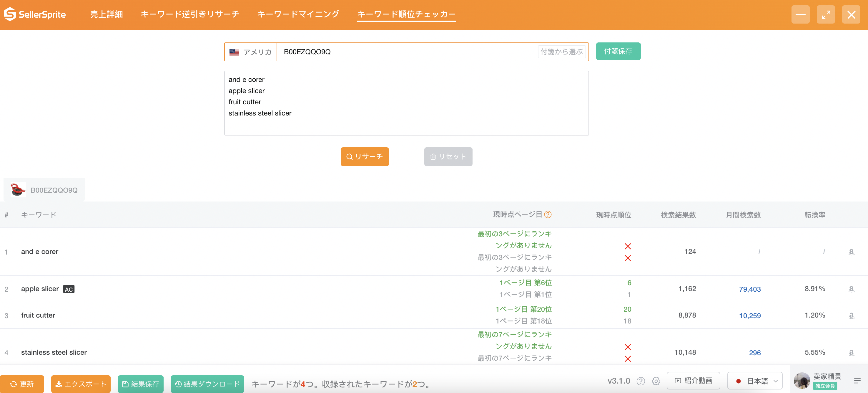Click the 現時点順位 column header
Viewport: 868px width, 393px height.
click(x=613, y=215)
